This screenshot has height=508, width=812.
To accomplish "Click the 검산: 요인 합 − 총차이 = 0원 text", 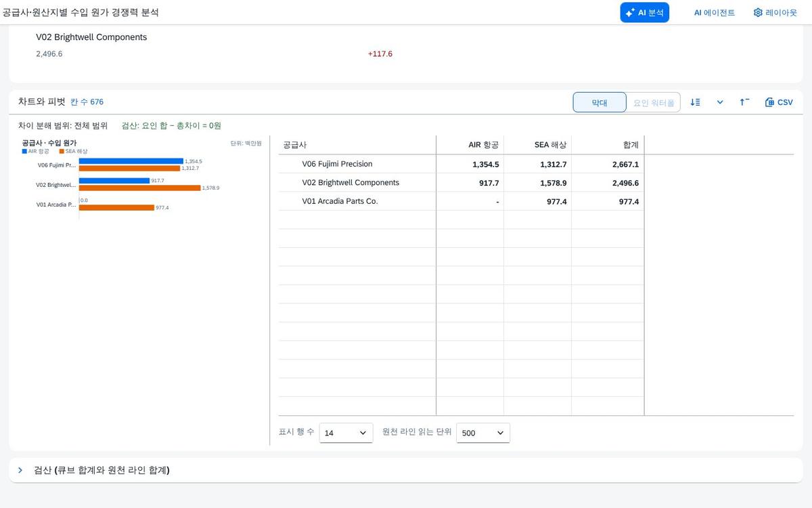I will coord(171,125).
